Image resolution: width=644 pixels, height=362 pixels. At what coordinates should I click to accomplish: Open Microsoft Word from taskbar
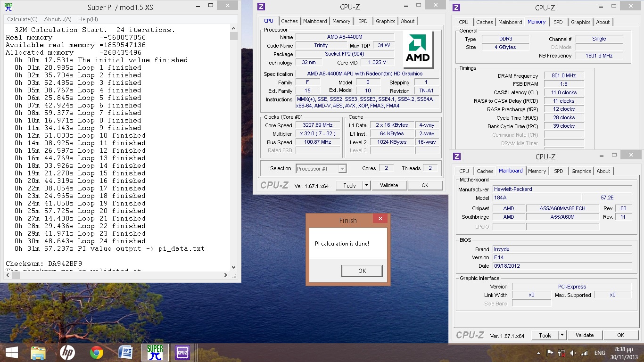tap(125, 352)
